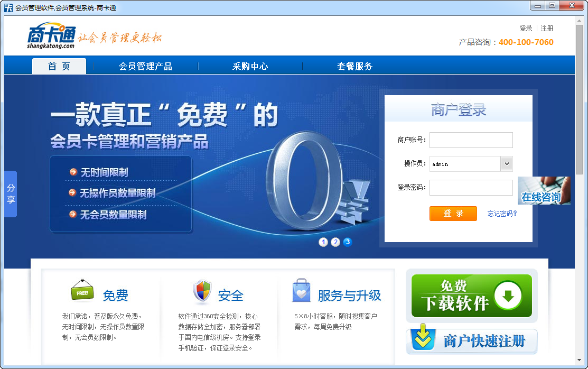This screenshot has width=588, height=369.
Task: Open the 在线咨询 online consultation icon
Action: coord(544,191)
